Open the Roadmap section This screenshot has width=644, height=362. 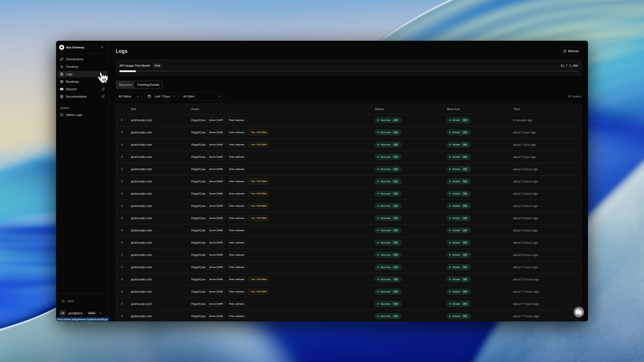(x=72, y=81)
